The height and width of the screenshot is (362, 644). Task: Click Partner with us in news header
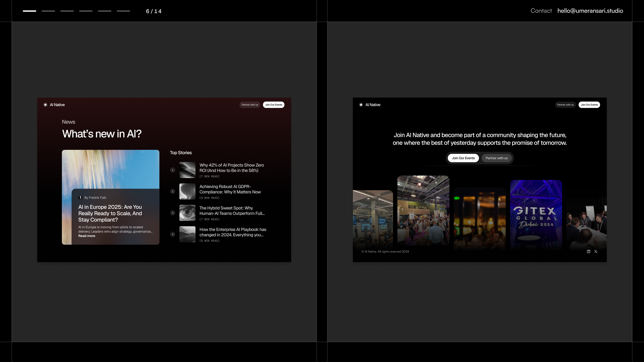[x=250, y=105]
